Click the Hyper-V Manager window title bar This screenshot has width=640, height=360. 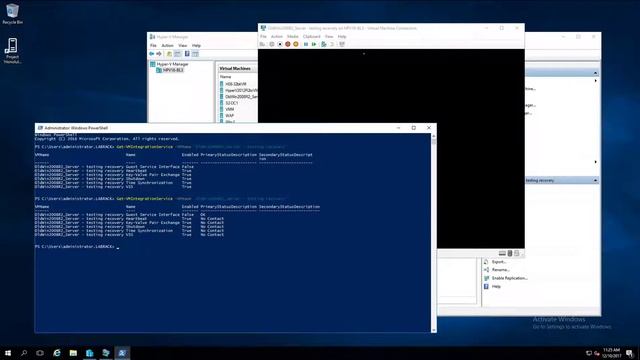click(x=202, y=37)
